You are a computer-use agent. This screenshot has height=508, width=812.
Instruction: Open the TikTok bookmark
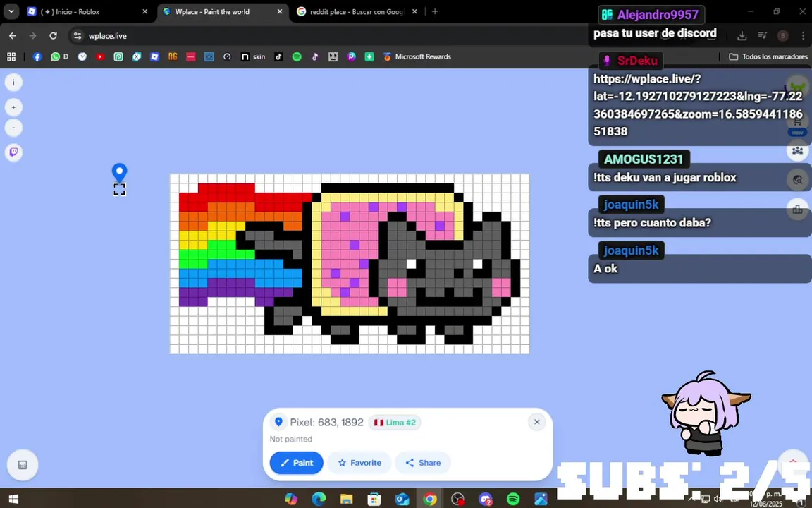pyautogui.click(x=278, y=57)
